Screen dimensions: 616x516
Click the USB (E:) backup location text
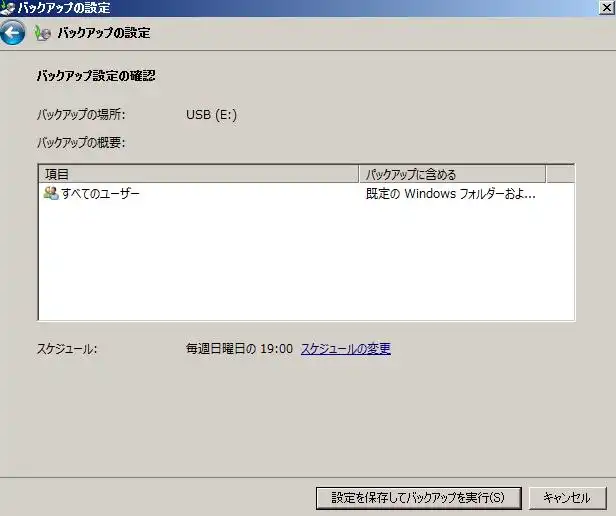coord(211,114)
